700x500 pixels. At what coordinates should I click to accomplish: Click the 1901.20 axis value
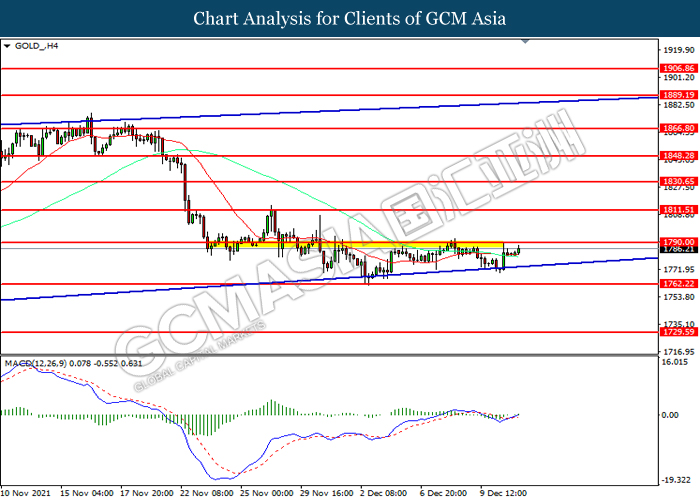tap(678, 78)
